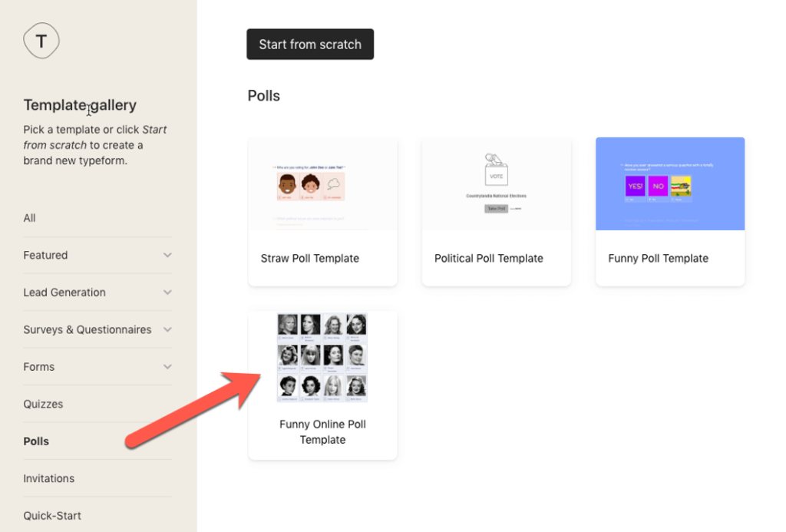Click the Funny Poll Template title text
The height and width of the screenshot is (532, 786).
pos(658,259)
